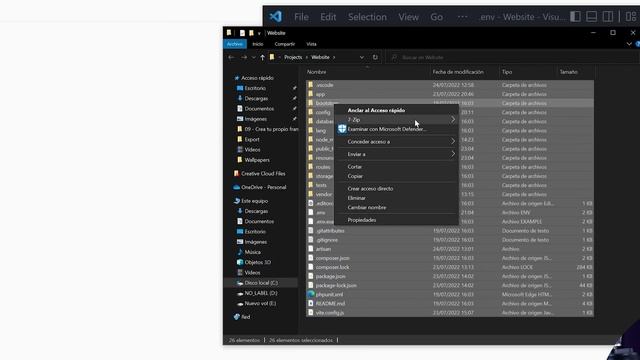Image resolution: width=640 pixels, height=360 pixels.
Task: Choose Cambiar nombre from the context menu
Action: (x=396, y=207)
